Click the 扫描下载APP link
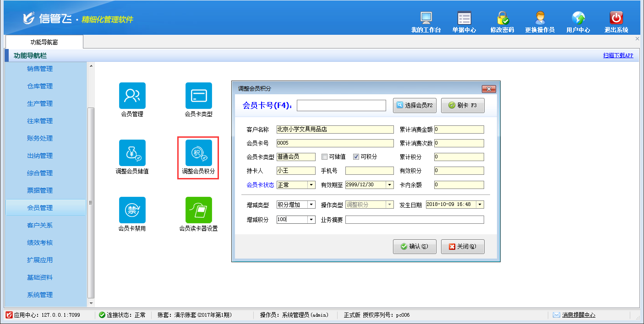 click(618, 55)
